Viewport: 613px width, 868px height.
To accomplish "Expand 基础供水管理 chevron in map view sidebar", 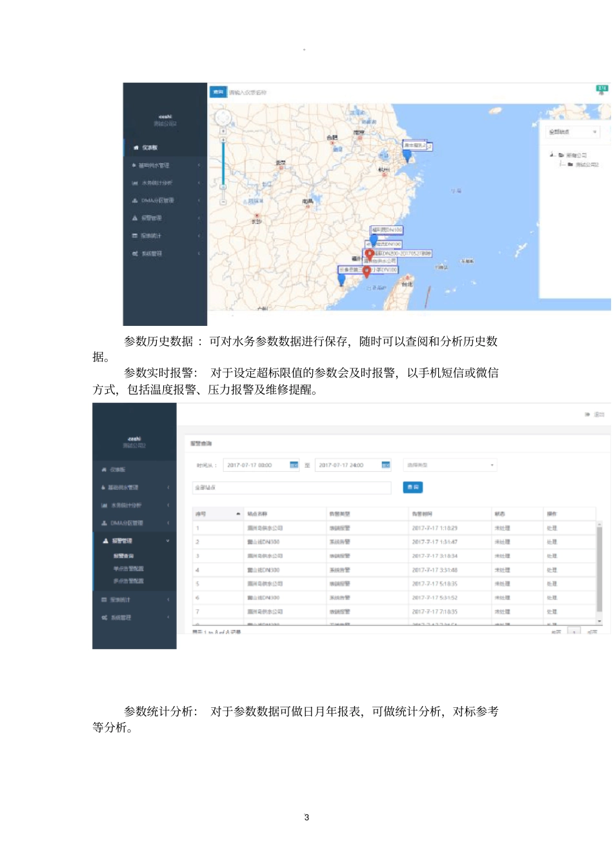I will (x=199, y=165).
